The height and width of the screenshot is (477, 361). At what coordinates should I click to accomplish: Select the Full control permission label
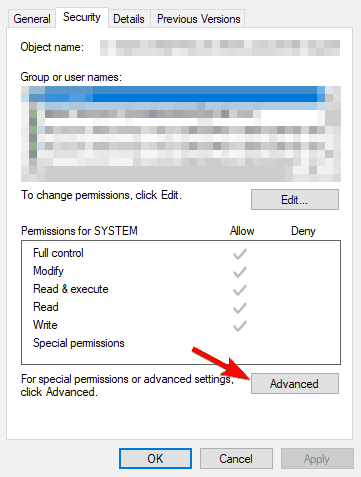pos(58,253)
